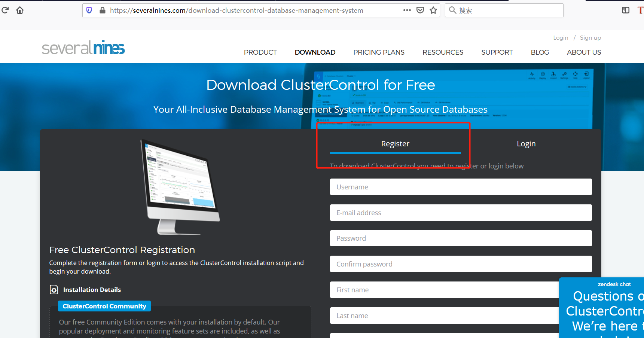Click the 'Installation Details' text
Screen dimensions: 644x338
(92, 290)
